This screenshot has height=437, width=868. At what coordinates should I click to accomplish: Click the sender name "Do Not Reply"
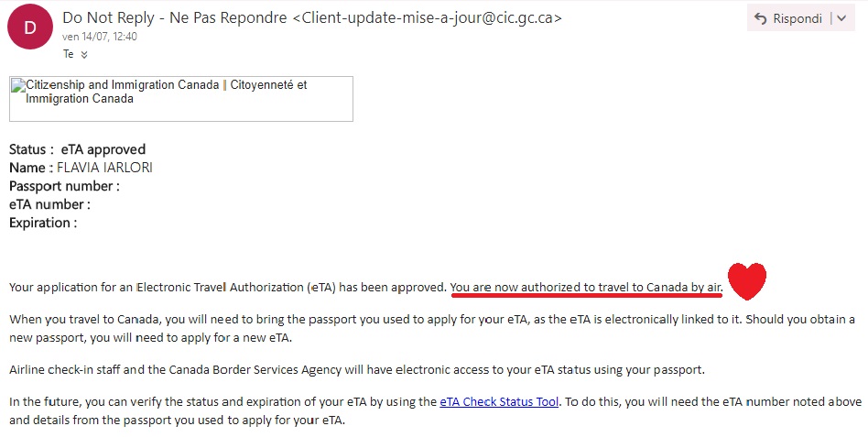pos(108,17)
